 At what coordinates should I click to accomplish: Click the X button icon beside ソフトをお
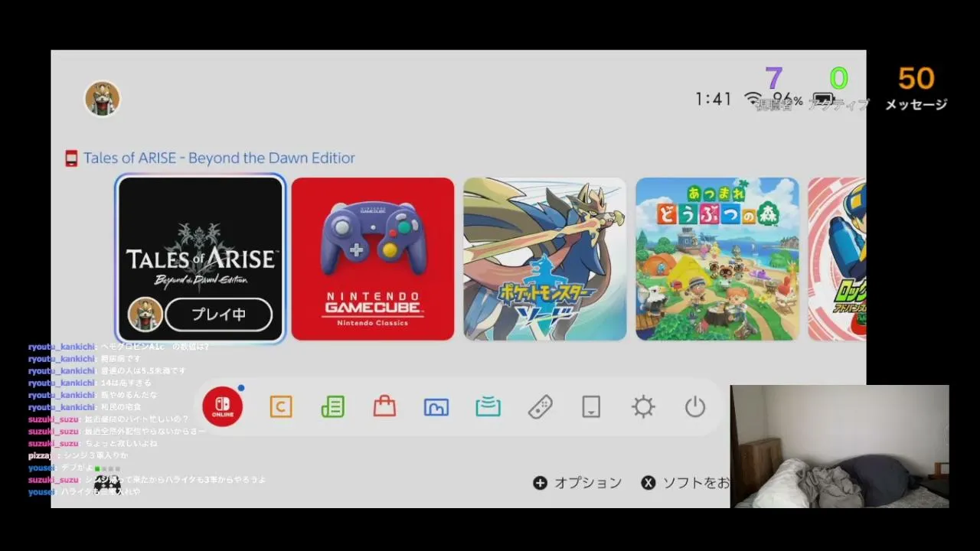pos(648,483)
